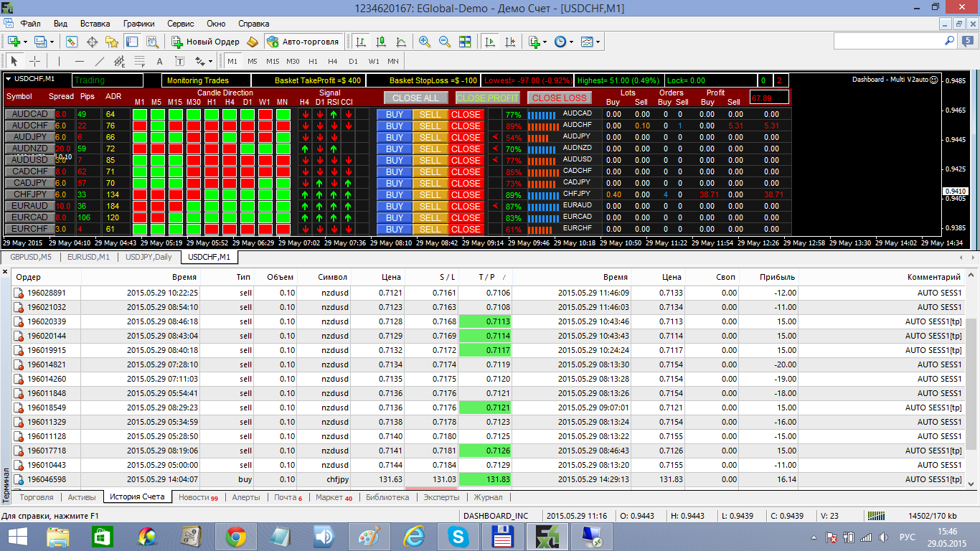Image resolution: width=980 pixels, height=551 pixels.
Task: Open the Indicators list dropdown
Action: [537, 42]
